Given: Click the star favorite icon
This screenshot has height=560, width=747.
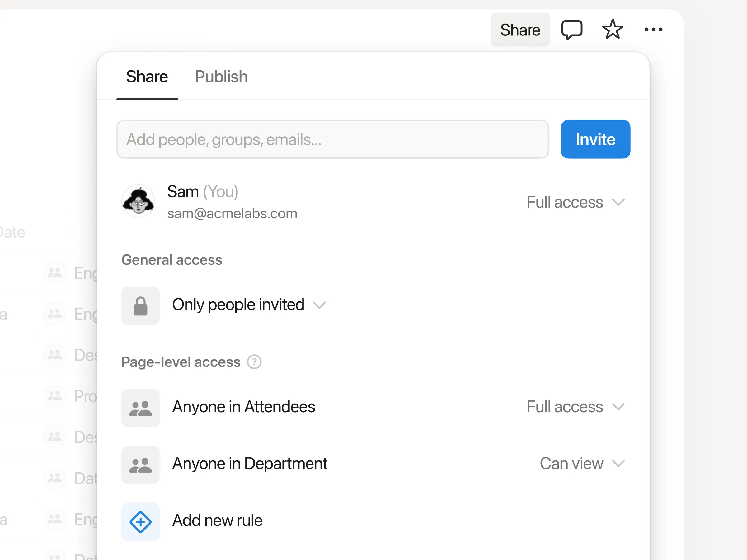Looking at the screenshot, I should click(613, 30).
